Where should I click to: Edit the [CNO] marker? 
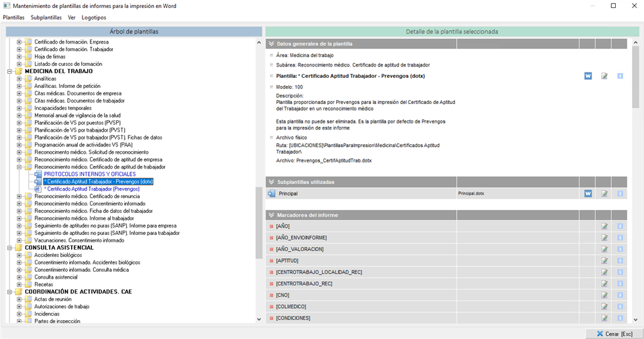(604, 295)
